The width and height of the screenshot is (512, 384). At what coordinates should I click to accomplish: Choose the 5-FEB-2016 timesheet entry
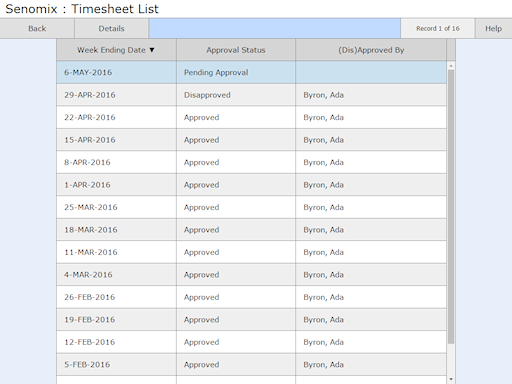coord(251,364)
